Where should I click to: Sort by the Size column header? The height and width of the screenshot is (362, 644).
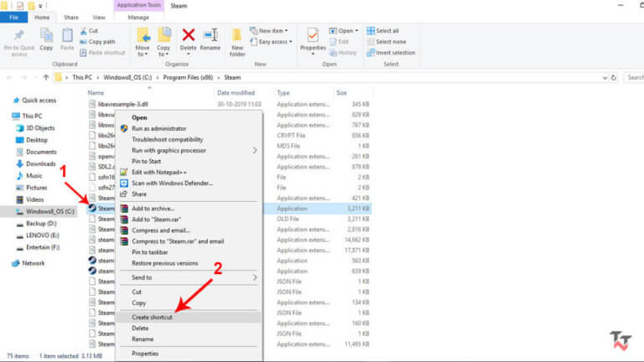click(342, 93)
